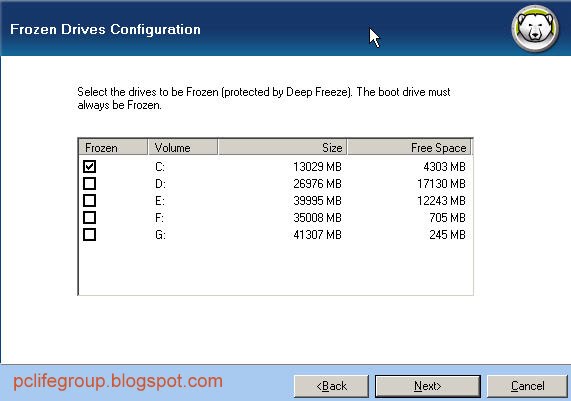Image resolution: width=571 pixels, height=401 pixels.
Task: Select the Frozen checkbox for drive G:
Action: coord(89,235)
